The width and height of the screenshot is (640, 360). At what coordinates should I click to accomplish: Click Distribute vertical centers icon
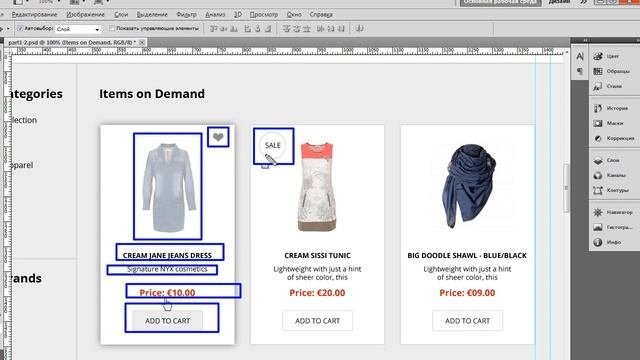297,29
